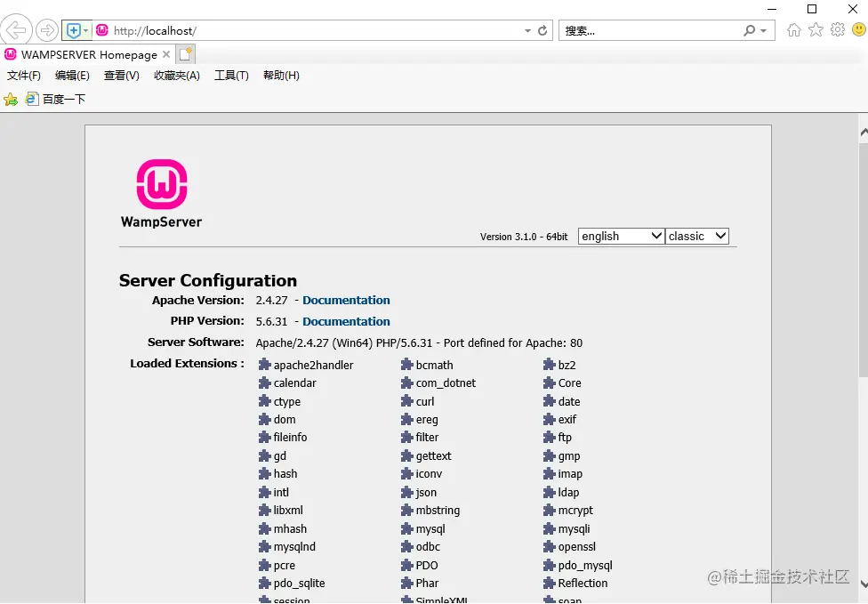Click the blue plus compatibility icon
Viewport: 868px width, 604px height.
pyautogui.click(x=74, y=30)
